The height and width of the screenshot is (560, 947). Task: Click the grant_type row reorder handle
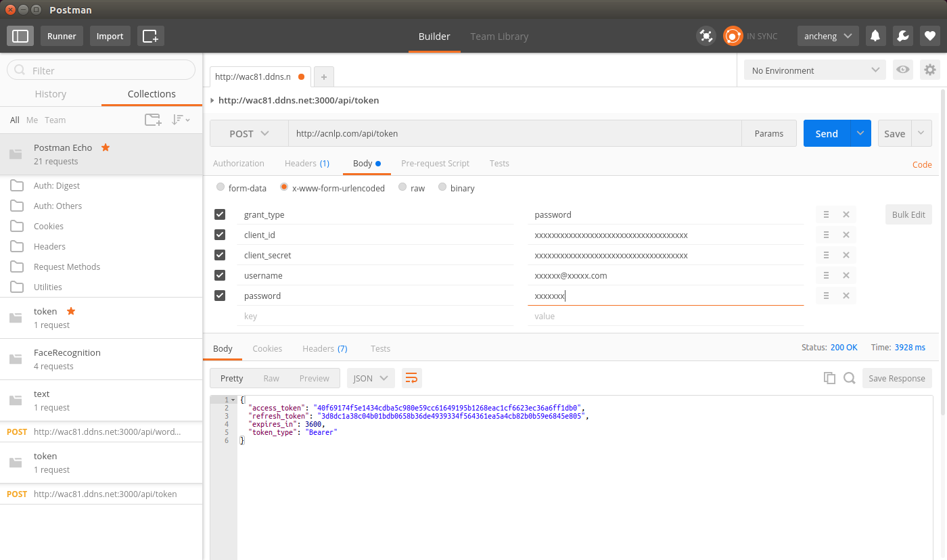[x=826, y=215]
